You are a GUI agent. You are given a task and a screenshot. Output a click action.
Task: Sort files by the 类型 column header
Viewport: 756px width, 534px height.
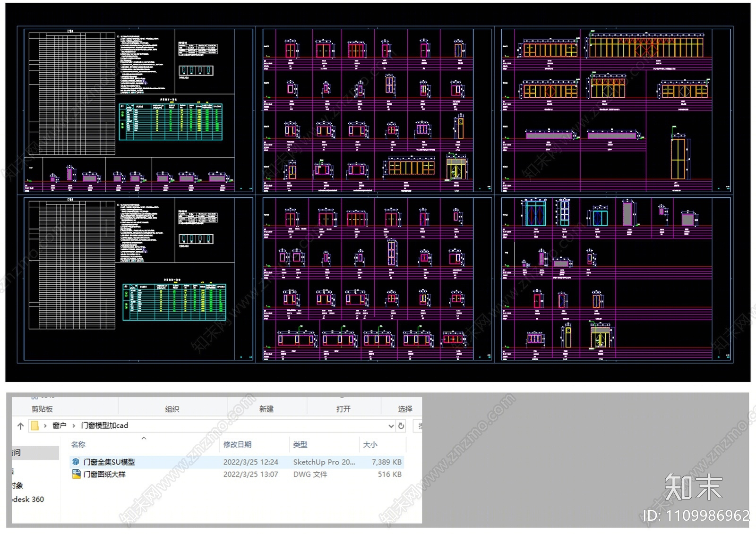[x=300, y=444]
